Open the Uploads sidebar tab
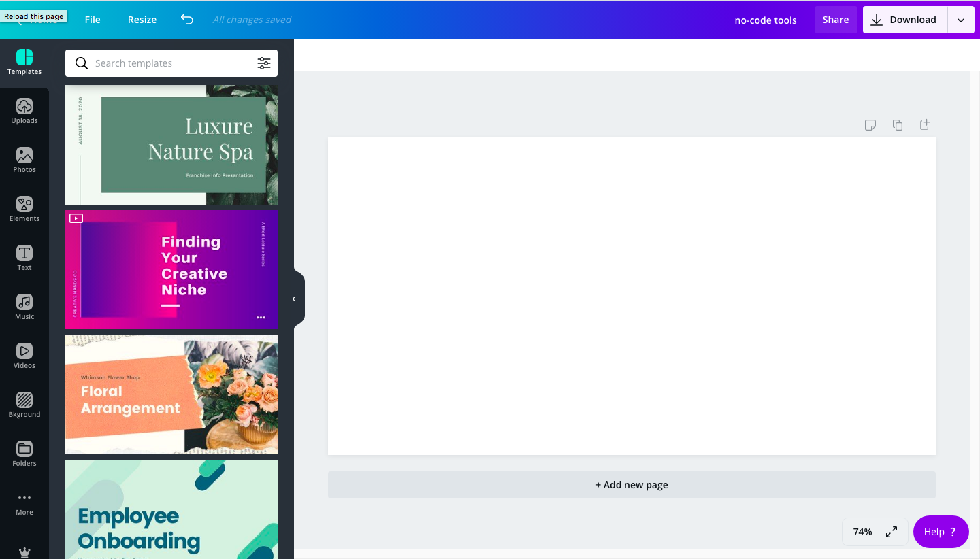This screenshot has height=559, width=980. pos(24,112)
